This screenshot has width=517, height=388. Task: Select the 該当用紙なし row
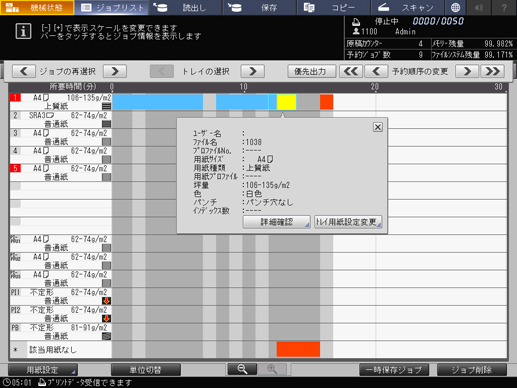[x=61, y=350]
